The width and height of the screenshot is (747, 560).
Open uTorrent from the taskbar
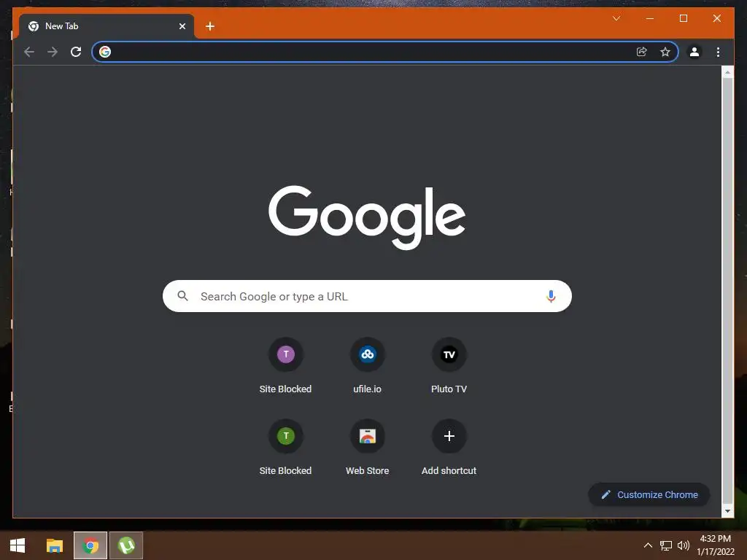[x=126, y=545]
